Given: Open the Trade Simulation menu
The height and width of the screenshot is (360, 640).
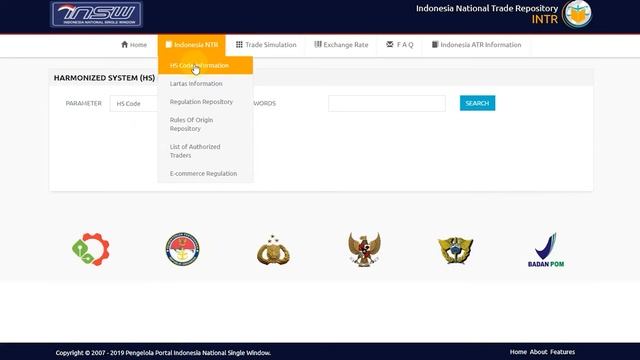Looking at the screenshot, I should pyautogui.click(x=266, y=45).
